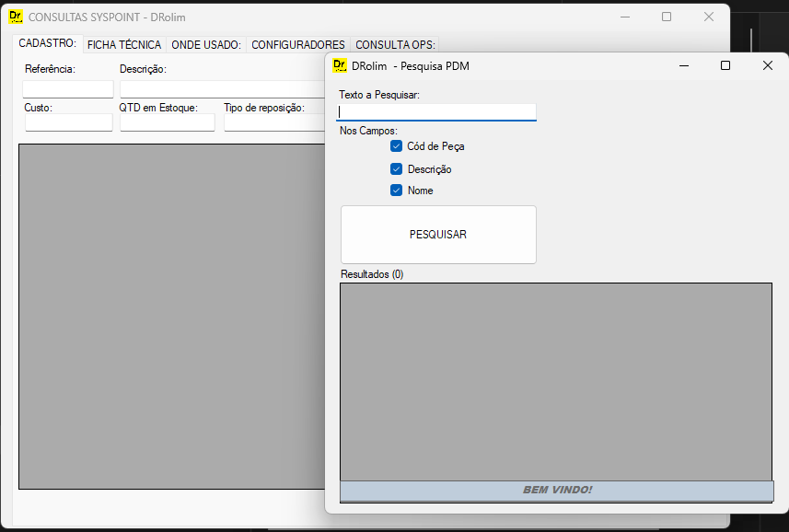Click the Dr logo icon in Consultas Syspoint title bar
Image resolution: width=789 pixels, height=532 pixels.
16,17
